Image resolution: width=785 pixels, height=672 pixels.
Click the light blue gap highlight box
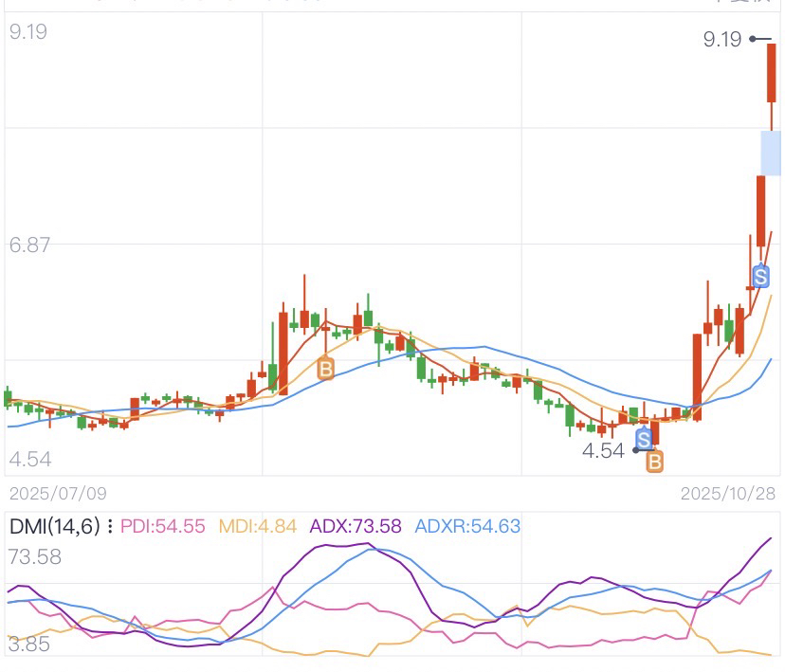point(771,153)
